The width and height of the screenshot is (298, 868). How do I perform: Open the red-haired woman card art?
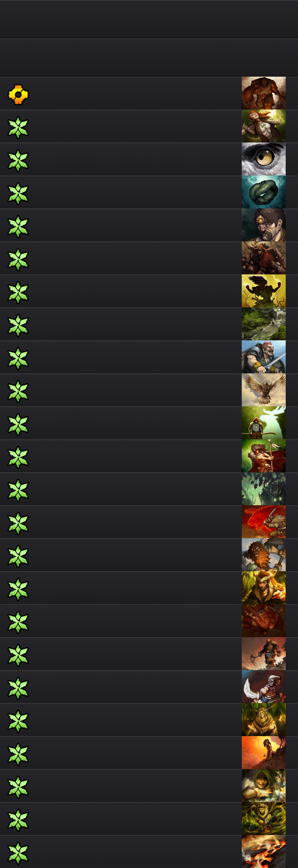[264, 126]
